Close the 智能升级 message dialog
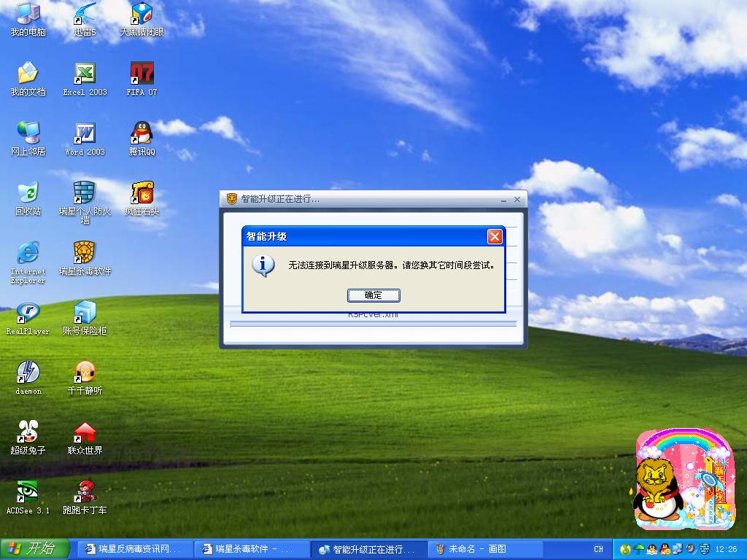Screen dimensions: 747x560 pos(495,236)
